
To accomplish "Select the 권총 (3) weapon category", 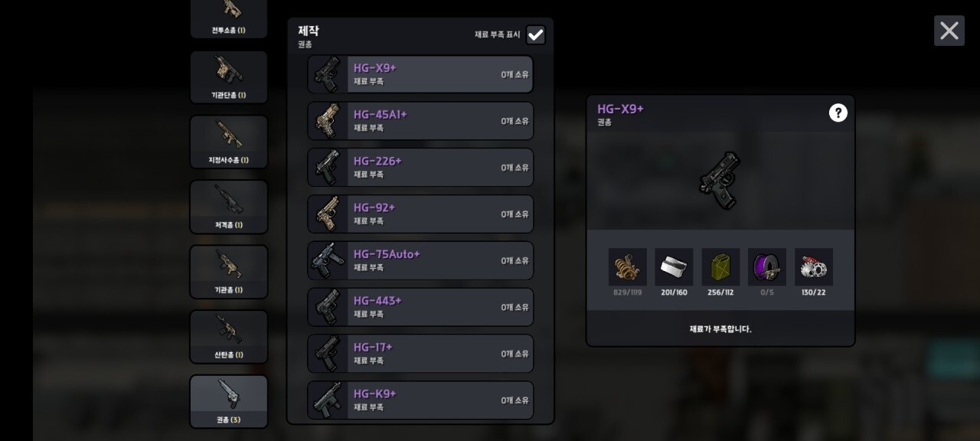I will (x=229, y=401).
